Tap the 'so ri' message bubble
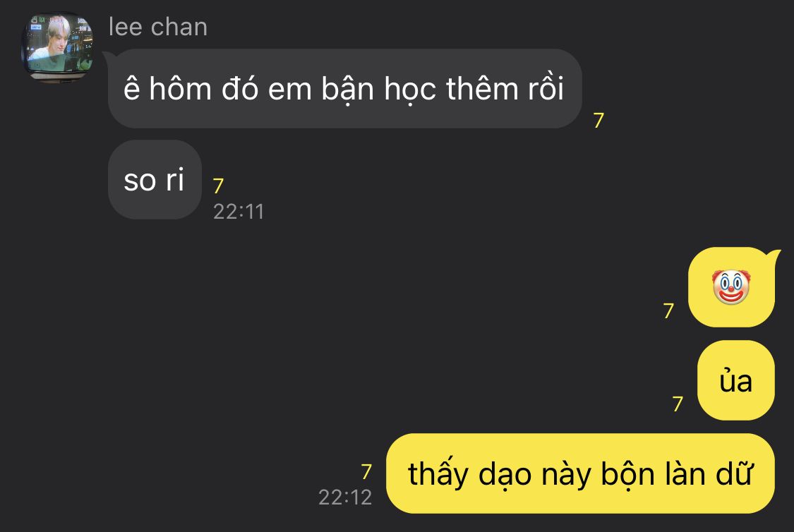Screen dimensions: 794x532 point(155,180)
